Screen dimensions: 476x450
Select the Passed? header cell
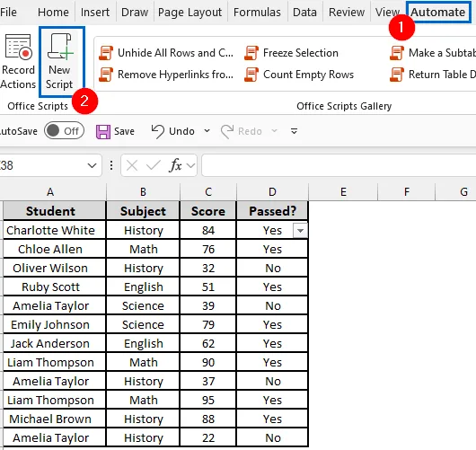point(272,211)
